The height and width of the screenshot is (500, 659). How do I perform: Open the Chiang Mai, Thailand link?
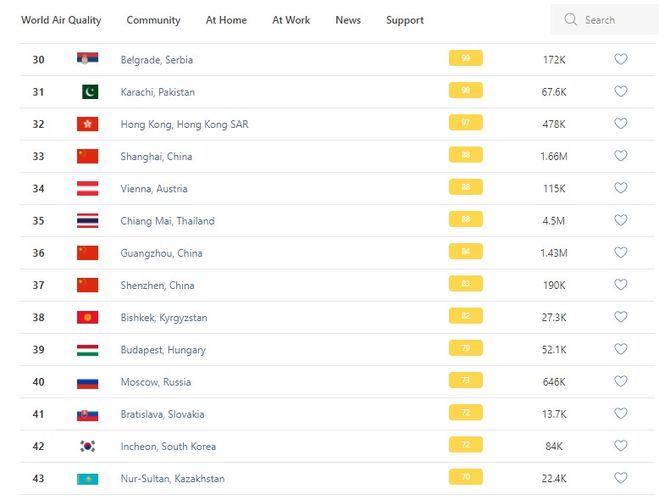coord(167,221)
